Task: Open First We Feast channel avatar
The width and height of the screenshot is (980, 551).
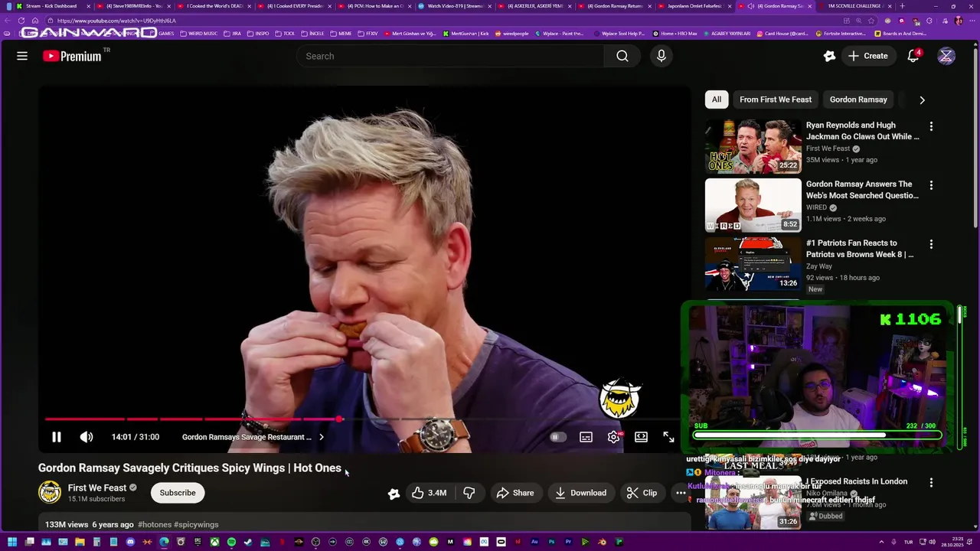Action: tap(50, 492)
